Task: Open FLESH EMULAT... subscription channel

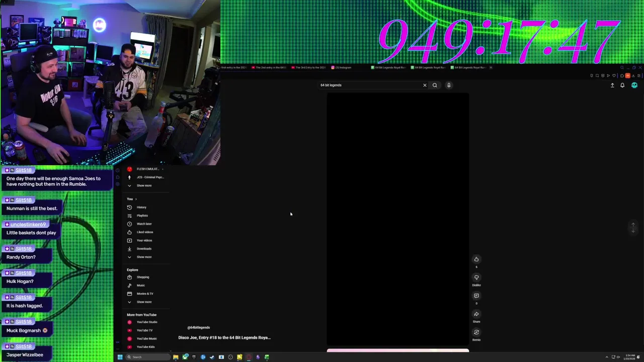Action: 146,169
